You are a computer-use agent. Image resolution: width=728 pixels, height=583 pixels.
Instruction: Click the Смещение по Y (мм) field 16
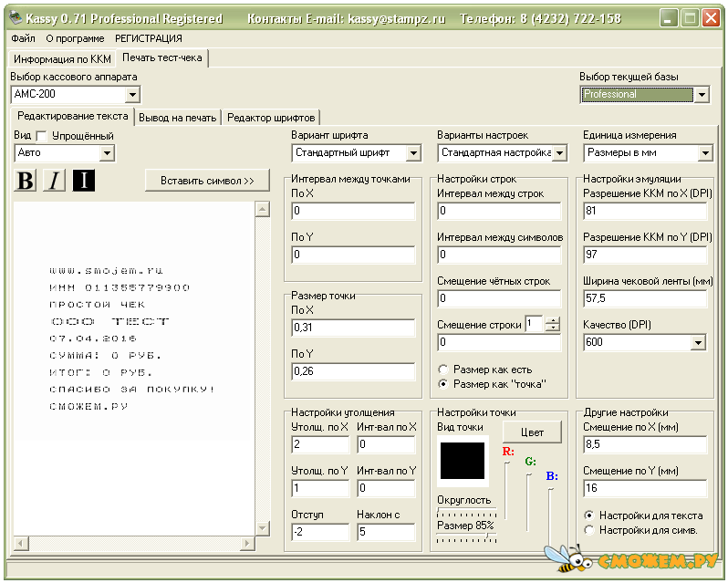tap(645, 488)
